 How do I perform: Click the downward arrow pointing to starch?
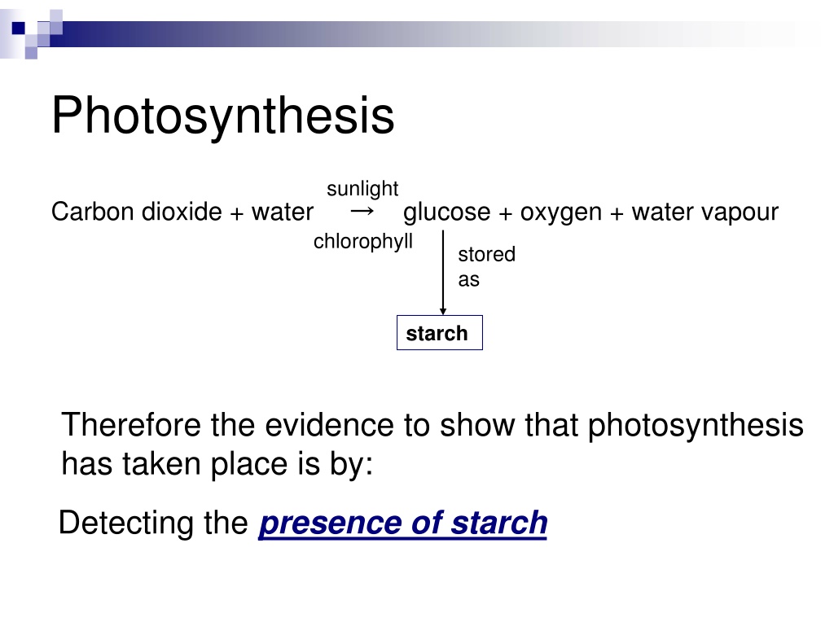click(443, 272)
